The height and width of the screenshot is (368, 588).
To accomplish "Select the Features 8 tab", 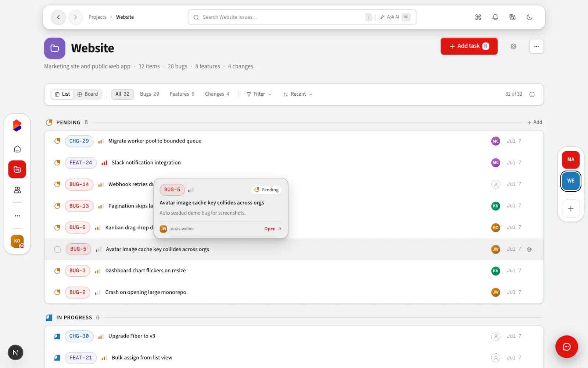I will [x=182, y=94].
